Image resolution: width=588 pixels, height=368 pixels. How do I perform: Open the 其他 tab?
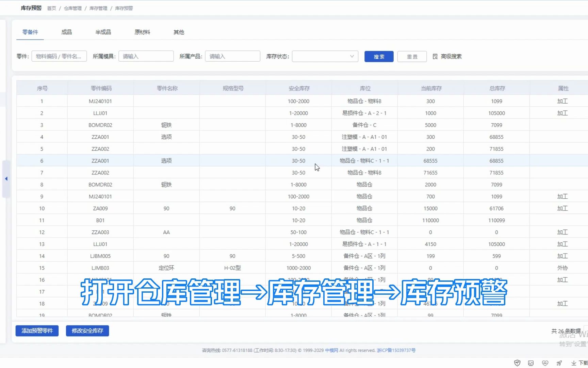point(178,32)
